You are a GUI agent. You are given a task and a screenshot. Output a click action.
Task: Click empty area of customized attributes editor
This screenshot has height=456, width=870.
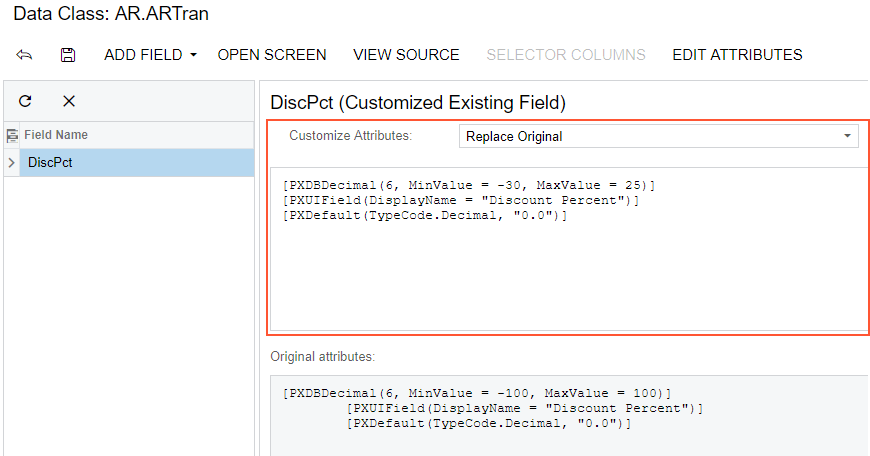tap(568, 280)
